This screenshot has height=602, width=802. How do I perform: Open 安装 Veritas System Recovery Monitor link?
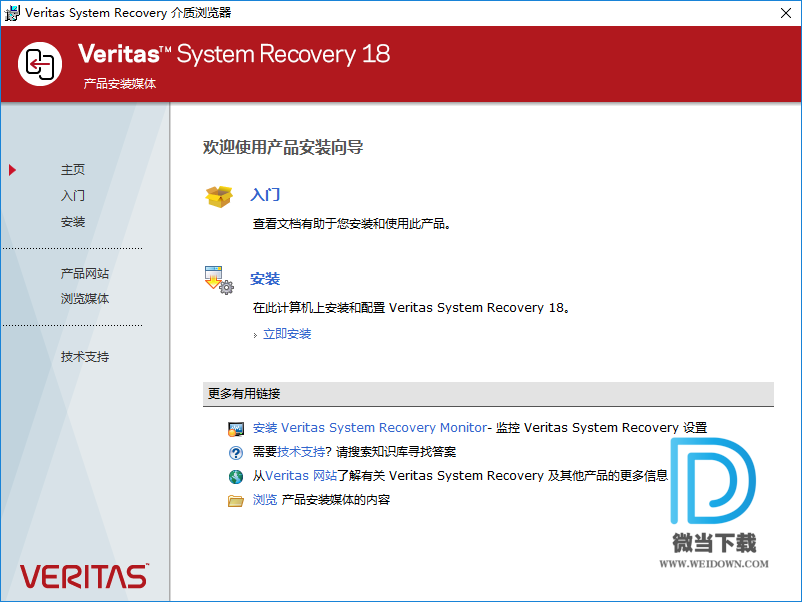coord(369,428)
